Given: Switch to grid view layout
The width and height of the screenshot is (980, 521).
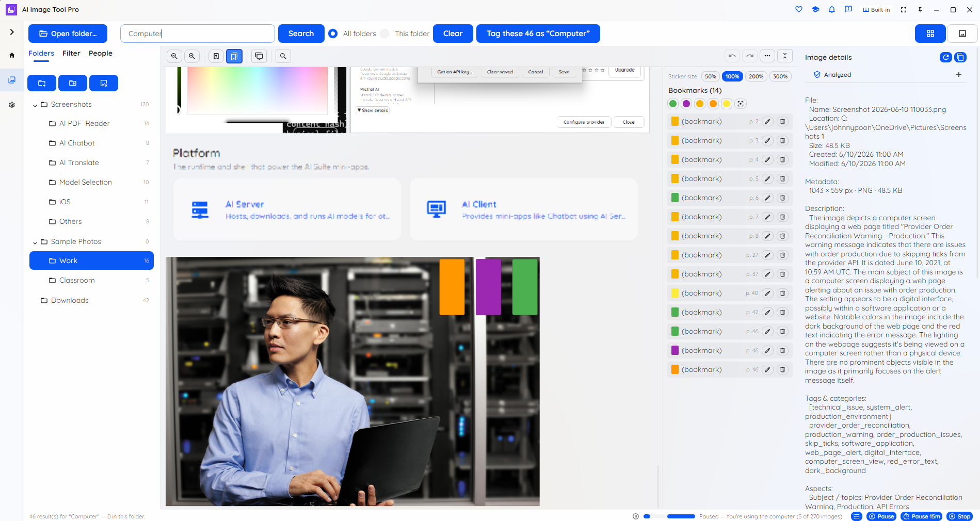Looking at the screenshot, I should point(930,34).
